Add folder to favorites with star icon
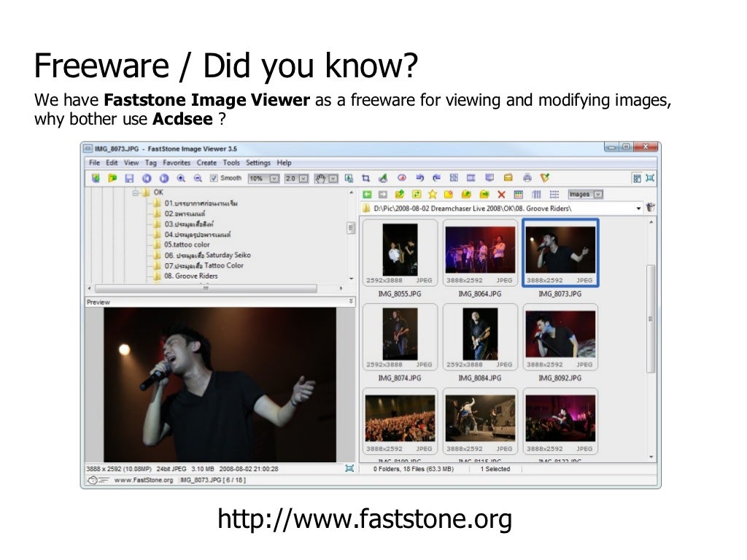This screenshot has height=560, width=747. coord(433,195)
